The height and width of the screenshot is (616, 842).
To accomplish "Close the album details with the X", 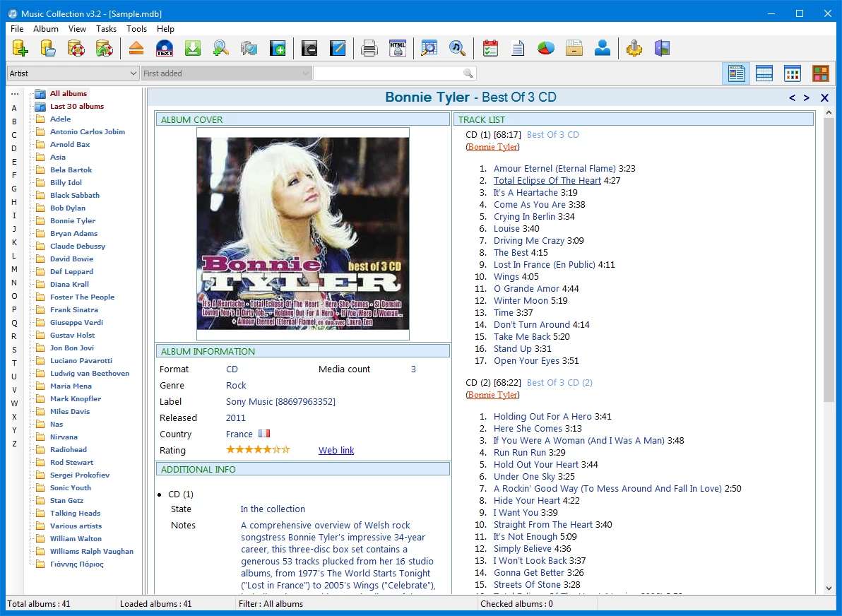I will pos(825,97).
